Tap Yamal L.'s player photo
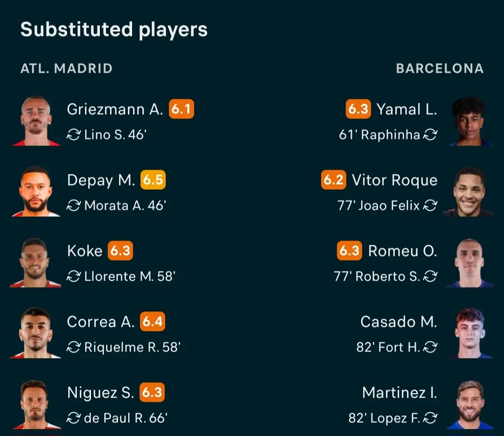Image resolution: width=504 pixels, height=436 pixels. [x=469, y=121]
